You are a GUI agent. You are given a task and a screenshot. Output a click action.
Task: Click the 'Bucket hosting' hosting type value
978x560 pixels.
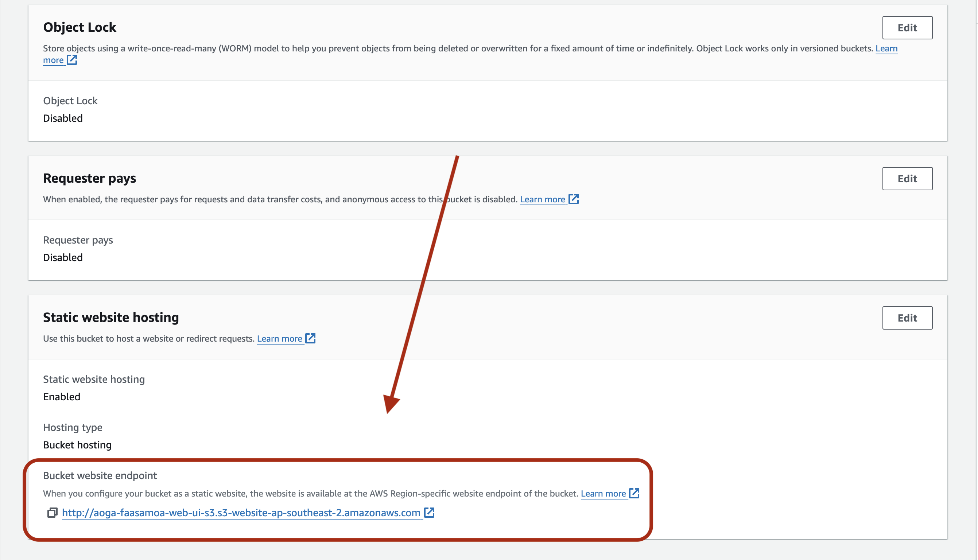[77, 445]
